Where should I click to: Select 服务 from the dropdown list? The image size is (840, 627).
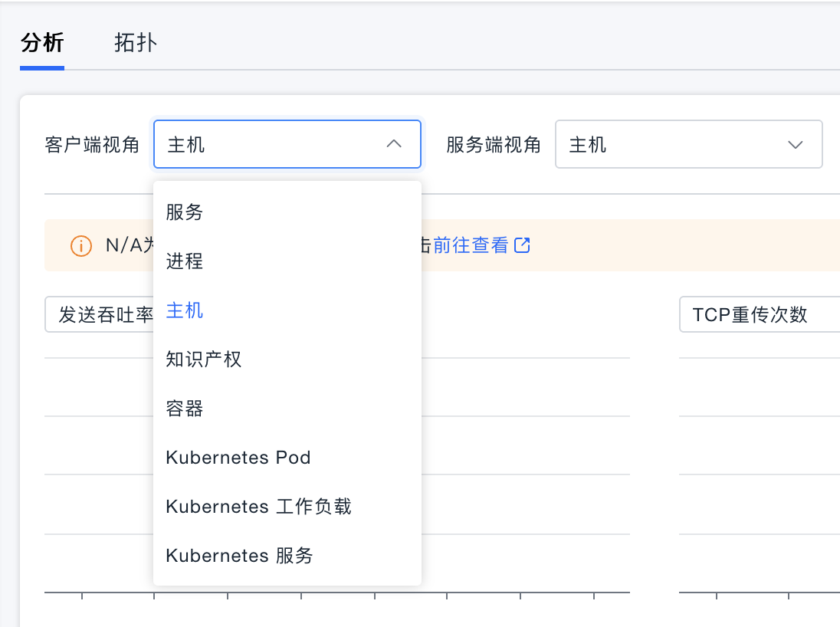click(185, 212)
